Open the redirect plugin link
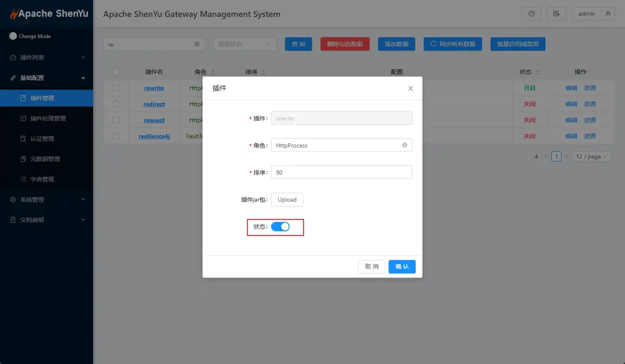Image resolution: width=625 pixels, height=364 pixels. pos(154,104)
